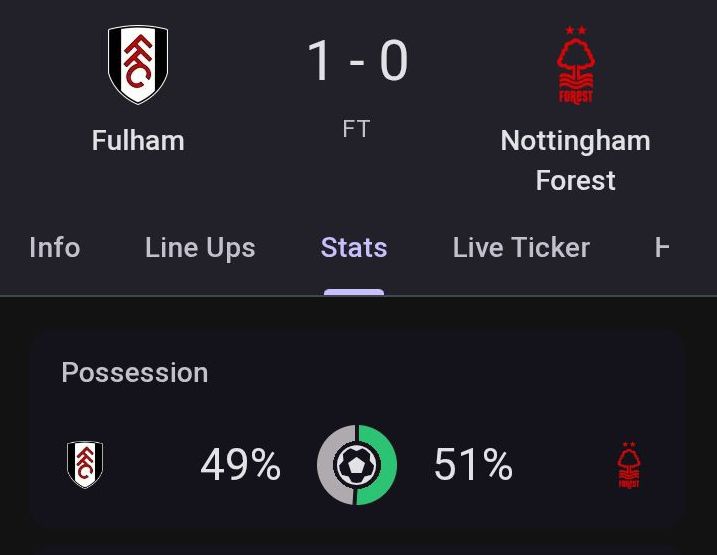Open the Fulham team name link
Screen dimensions: 717x555
click(138, 140)
